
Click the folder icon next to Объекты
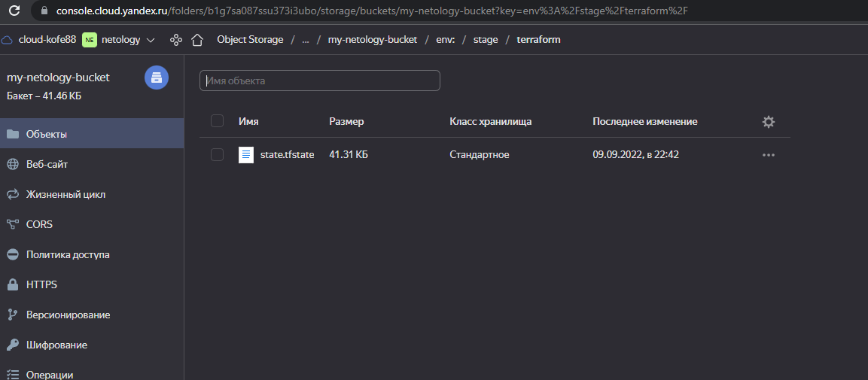pos(13,134)
